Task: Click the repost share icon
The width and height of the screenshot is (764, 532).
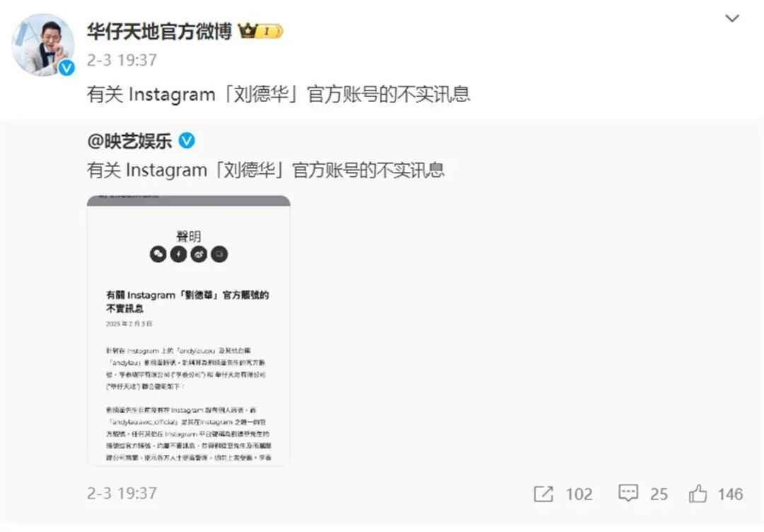Action: (x=544, y=494)
